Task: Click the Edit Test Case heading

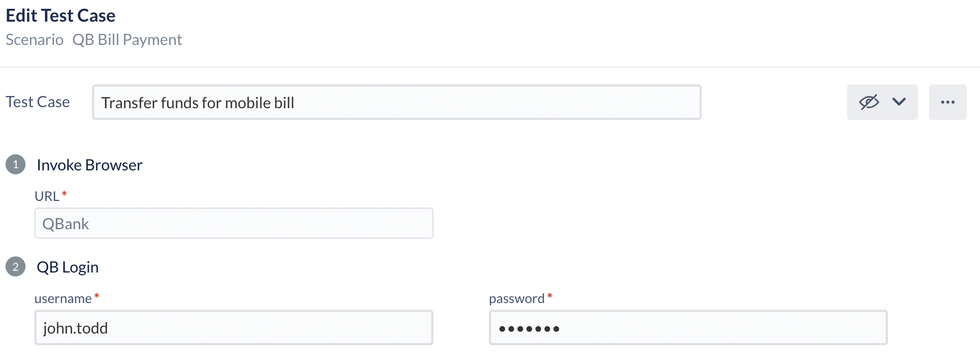Action: [60, 16]
